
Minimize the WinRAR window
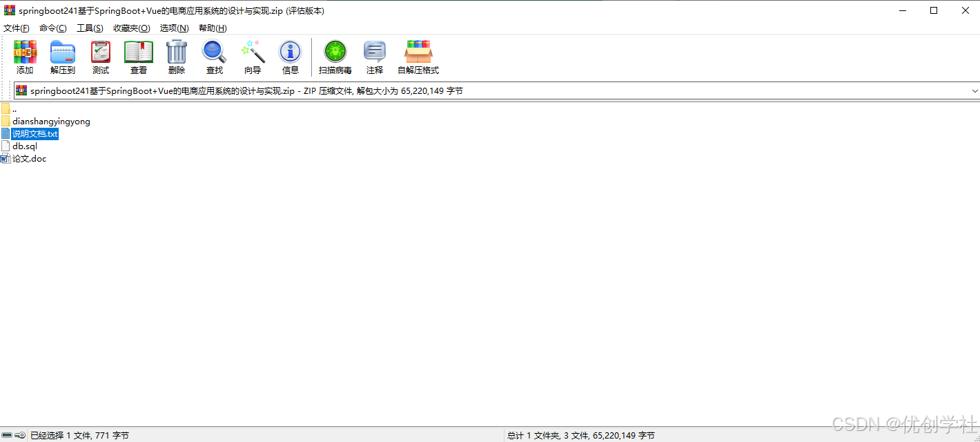tap(902, 10)
